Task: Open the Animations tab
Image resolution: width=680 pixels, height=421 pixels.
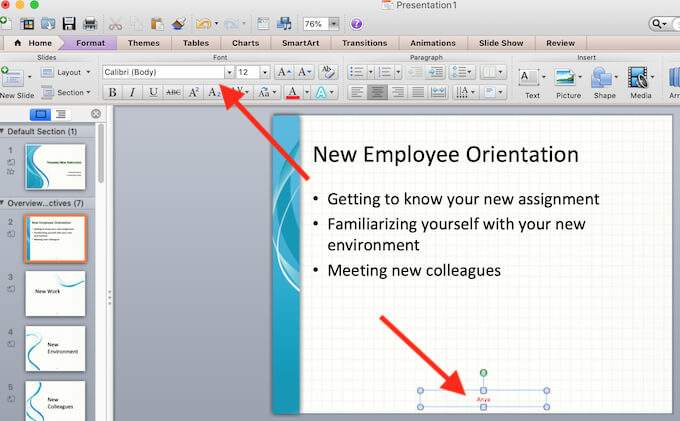Action: tap(433, 43)
